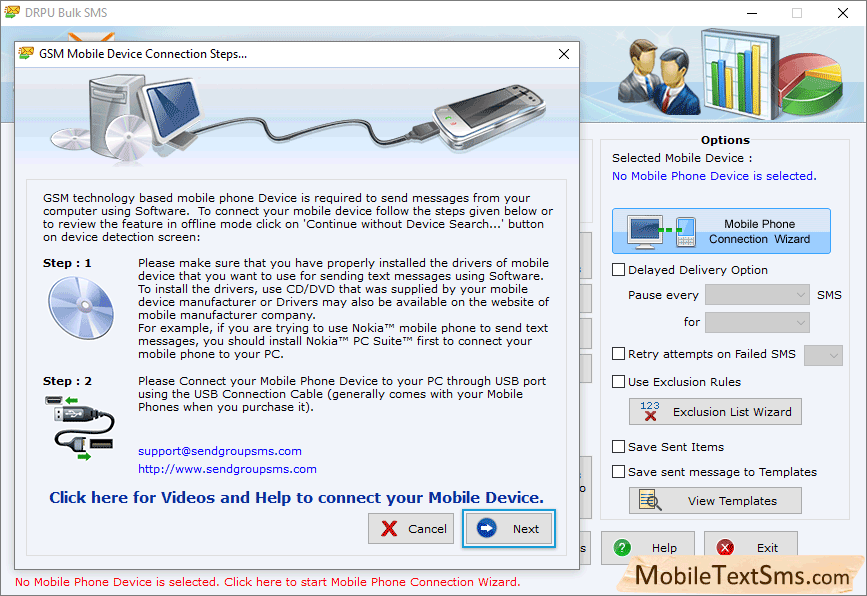Image resolution: width=867 pixels, height=596 pixels.
Task: Click the Step 1 CD disc icon
Action: 81,308
